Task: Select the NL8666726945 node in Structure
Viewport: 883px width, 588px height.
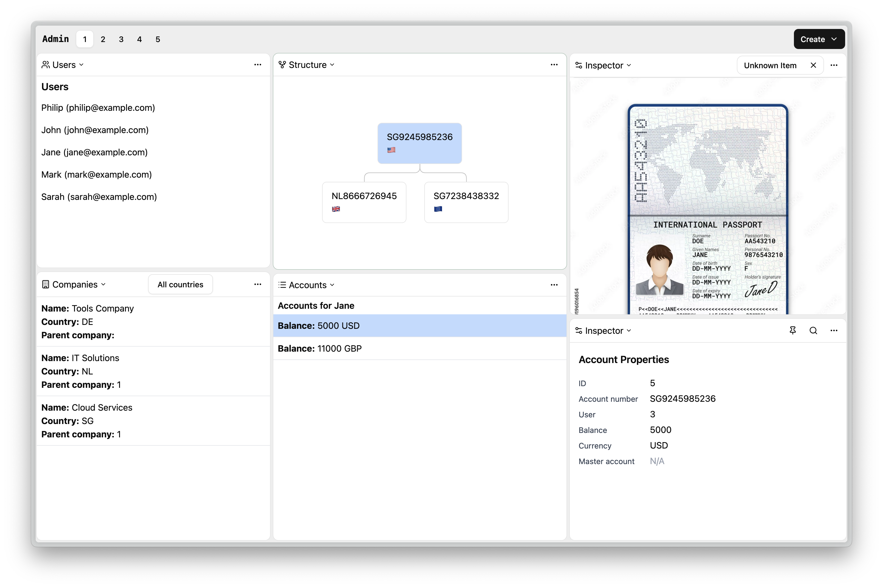Action: (x=364, y=202)
